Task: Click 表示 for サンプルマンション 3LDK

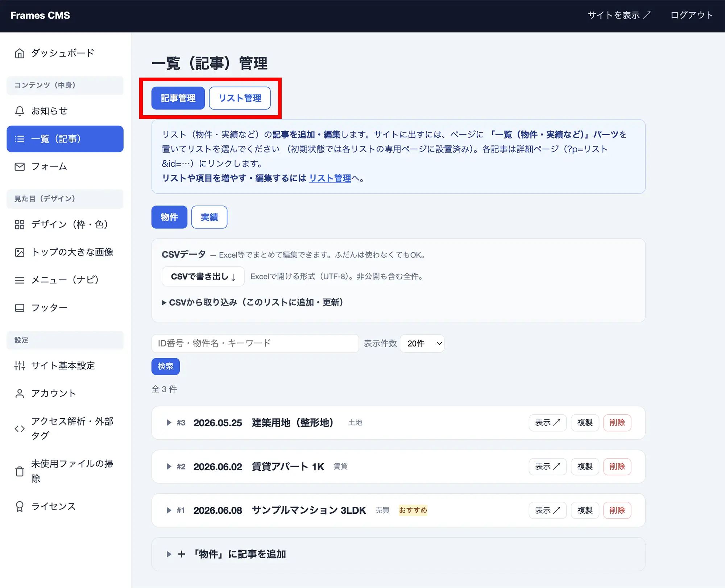Action: click(547, 510)
